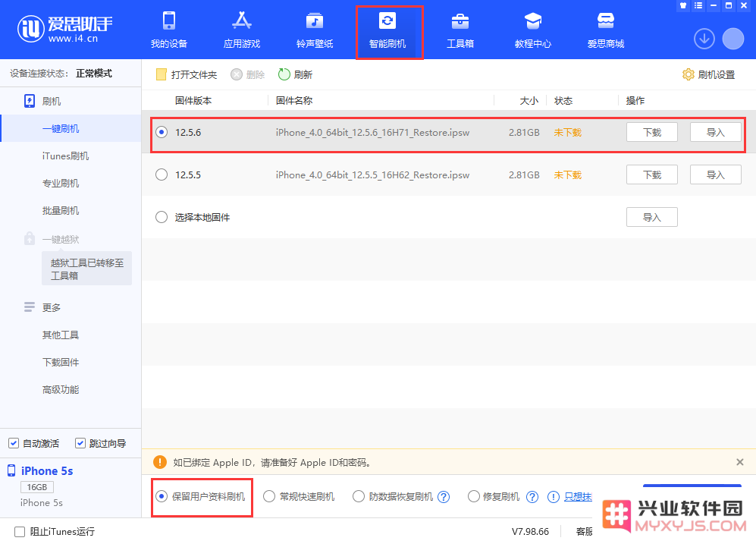Select firmware 12.5.6 radio button

tap(162, 132)
